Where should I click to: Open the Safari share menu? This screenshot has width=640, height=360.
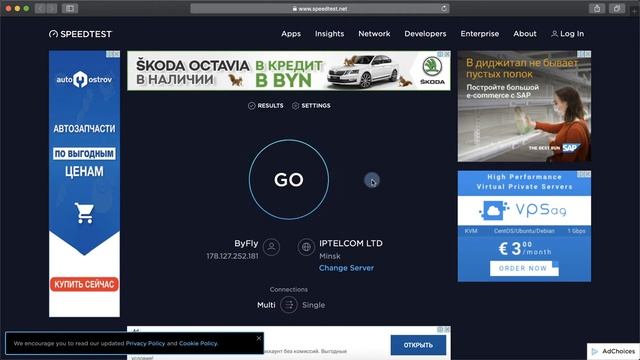pos(597,8)
